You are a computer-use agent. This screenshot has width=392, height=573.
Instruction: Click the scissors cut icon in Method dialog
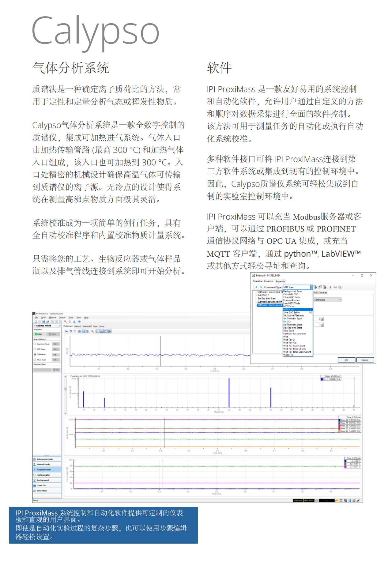[330, 287]
